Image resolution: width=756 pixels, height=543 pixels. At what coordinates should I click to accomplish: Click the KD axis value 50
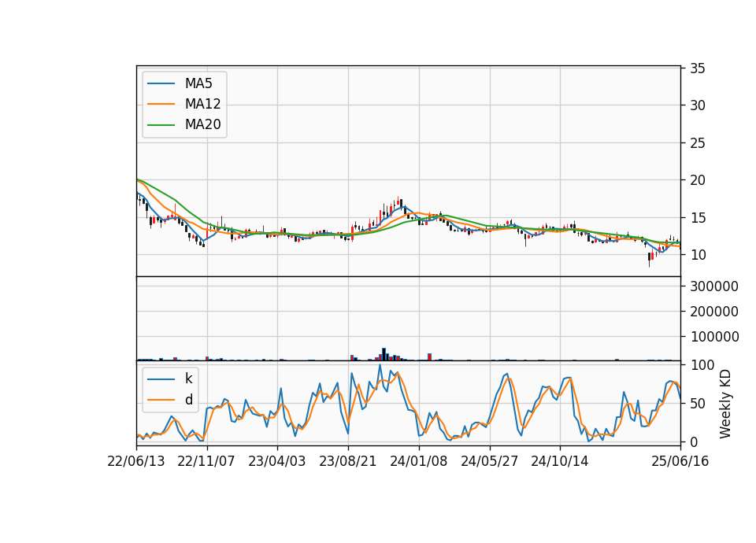point(698,404)
